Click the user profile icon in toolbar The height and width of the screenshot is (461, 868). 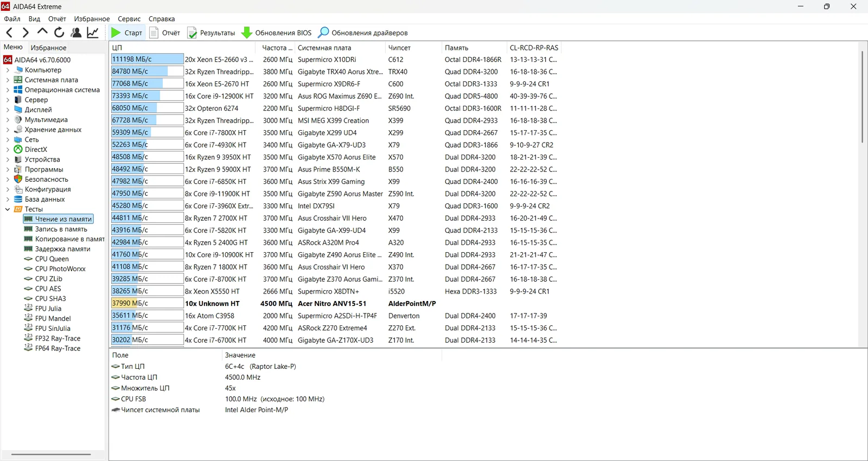tap(76, 33)
